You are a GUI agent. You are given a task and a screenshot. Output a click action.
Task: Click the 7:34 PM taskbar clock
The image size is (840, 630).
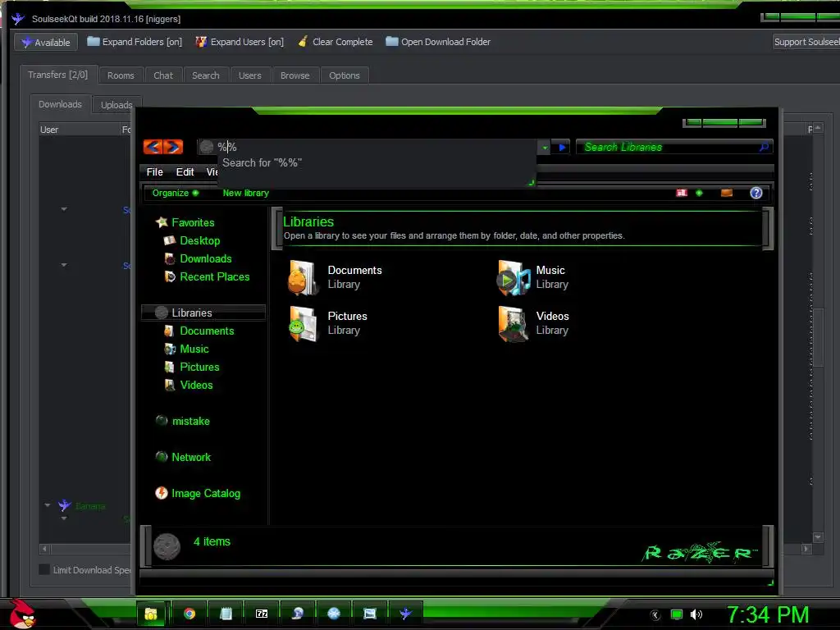click(767, 614)
